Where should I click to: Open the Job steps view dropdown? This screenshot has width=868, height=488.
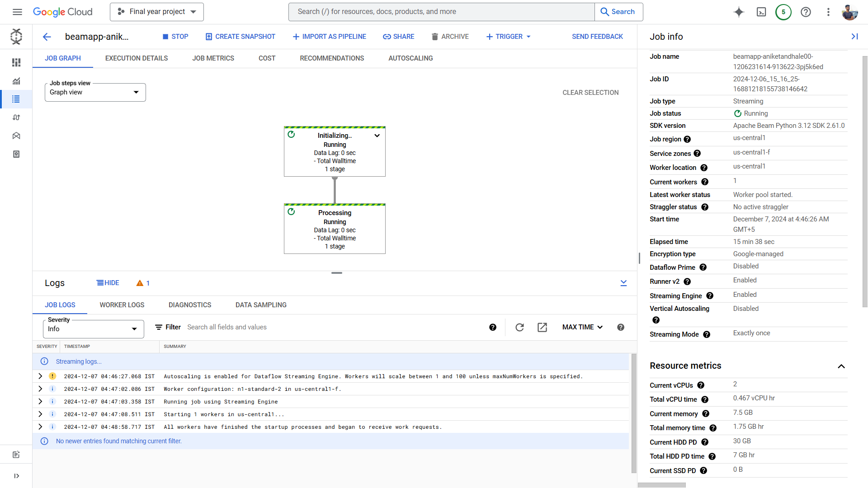[95, 92]
